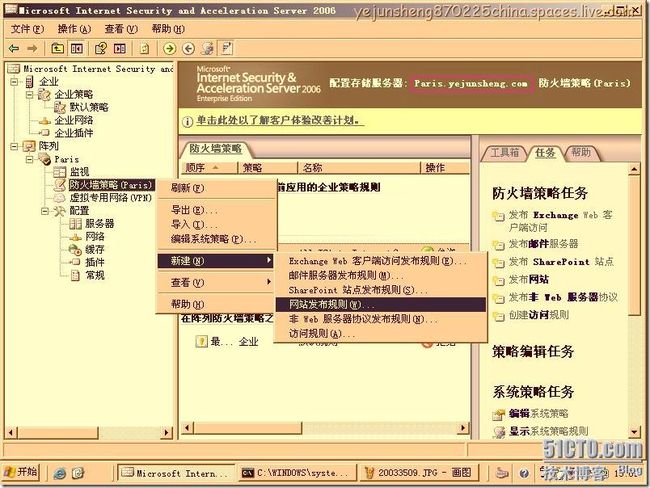Screen dimensions: 650x488
Task: Click the 企业网络 network icon
Action: point(45,121)
